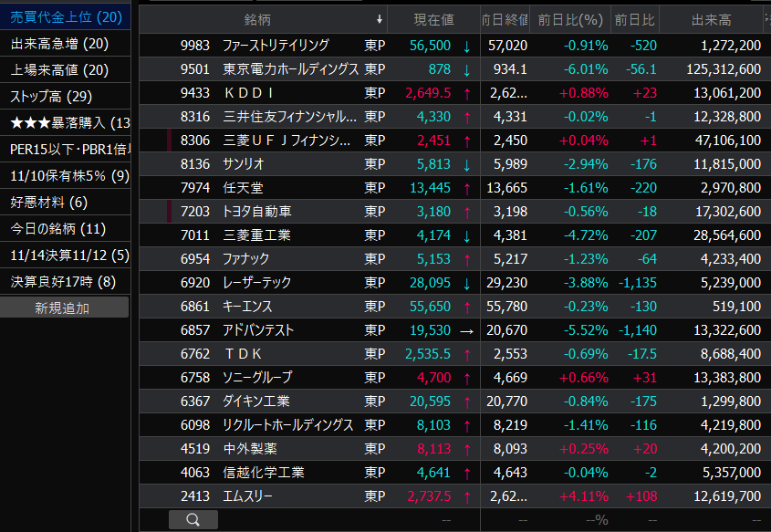Click the down arrow beside ファーストリテイリング's price
Viewport: 771px width, 532px height.
[467, 46]
